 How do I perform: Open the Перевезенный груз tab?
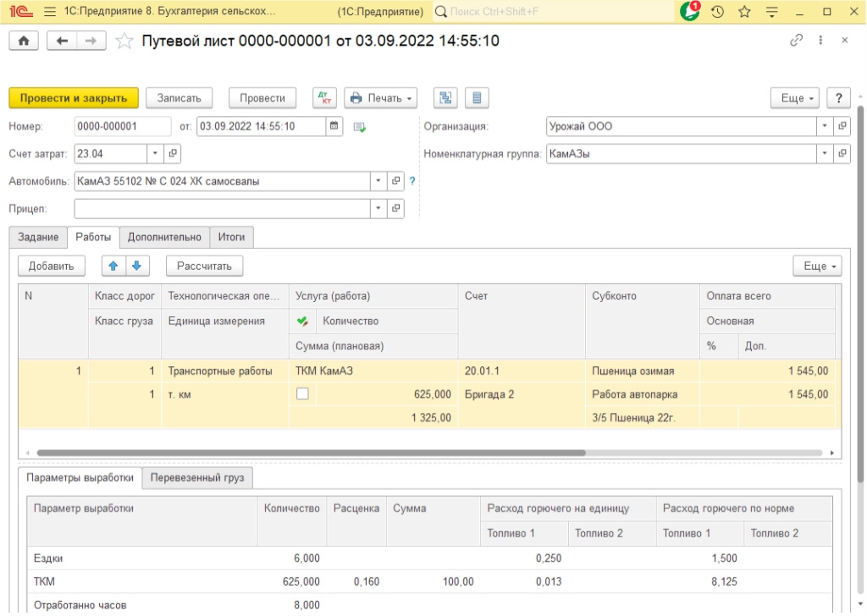(196, 478)
